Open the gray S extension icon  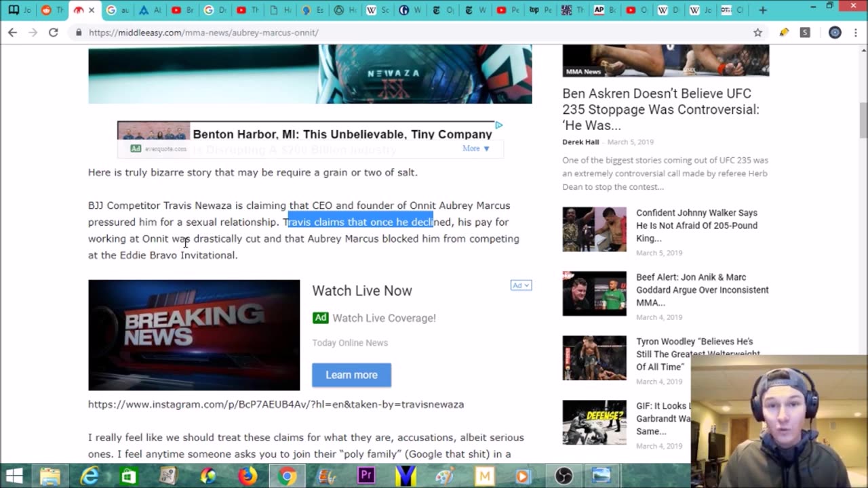pyautogui.click(x=805, y=32)
